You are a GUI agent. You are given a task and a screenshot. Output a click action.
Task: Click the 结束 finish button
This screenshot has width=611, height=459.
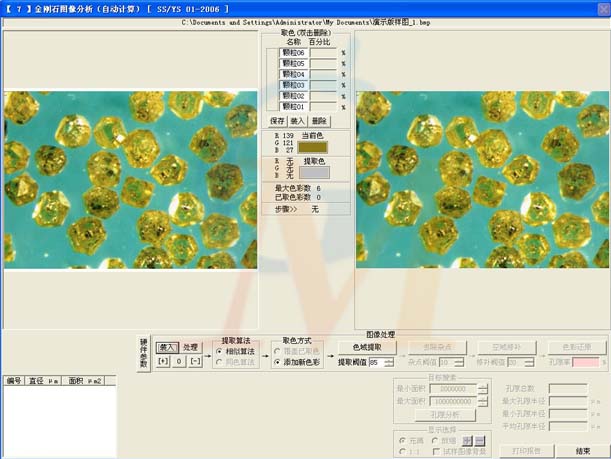coord(582,451)
